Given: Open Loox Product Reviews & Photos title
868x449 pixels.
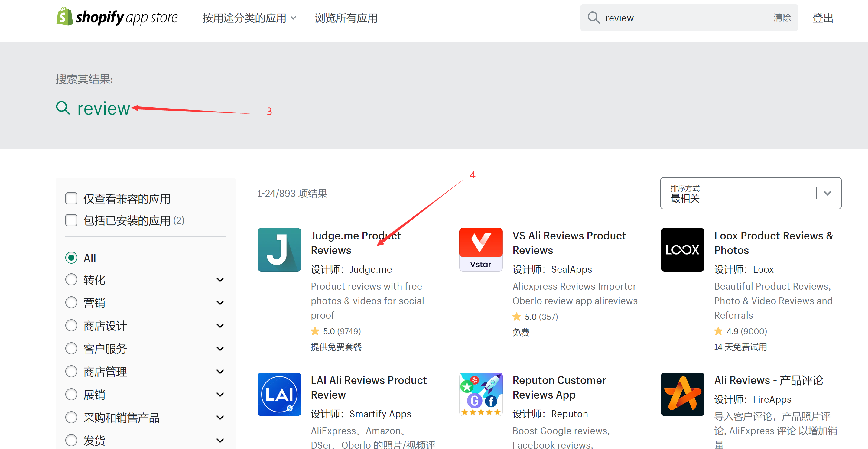Looking at the screenshot, I should (x=773, y=243).
